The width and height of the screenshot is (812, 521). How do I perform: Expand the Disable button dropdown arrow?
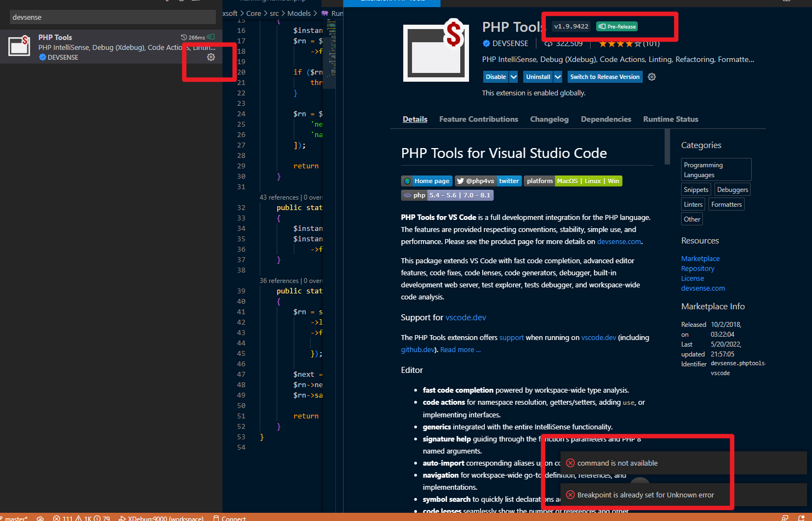pyautogui.click(x=513, y=77)
